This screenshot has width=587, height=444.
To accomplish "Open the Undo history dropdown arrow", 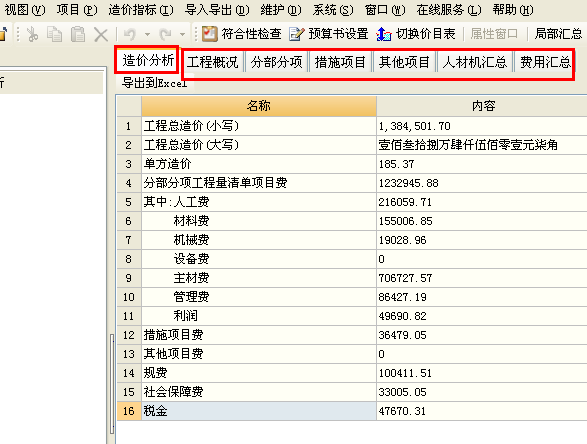I will click(147, 35).
